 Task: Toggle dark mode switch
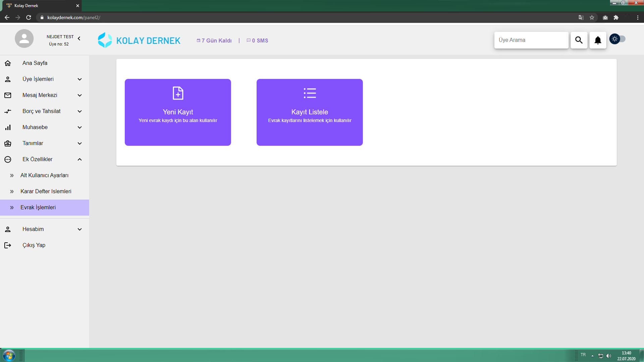click(617, 39)
